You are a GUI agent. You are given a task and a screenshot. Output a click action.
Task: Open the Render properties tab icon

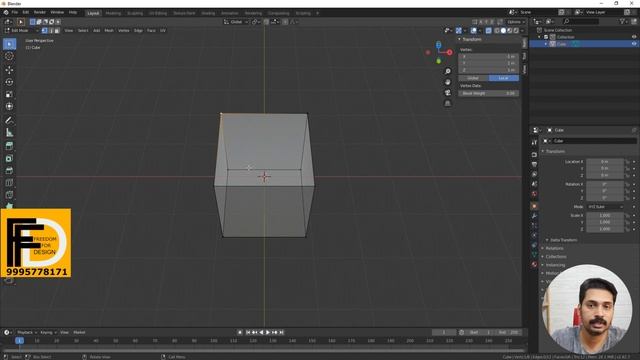pyautogui.click(x=534, y=155)
